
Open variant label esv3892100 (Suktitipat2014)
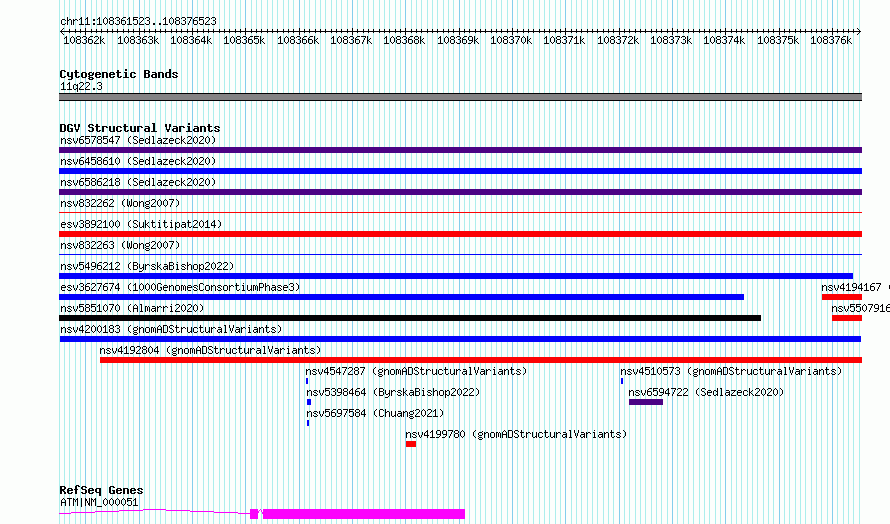(141, 224)
